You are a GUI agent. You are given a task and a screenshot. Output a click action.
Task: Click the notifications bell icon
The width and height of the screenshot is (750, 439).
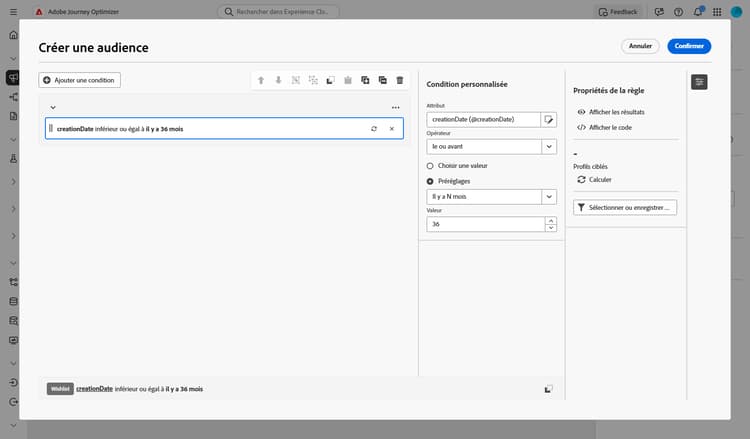[698, 11]
